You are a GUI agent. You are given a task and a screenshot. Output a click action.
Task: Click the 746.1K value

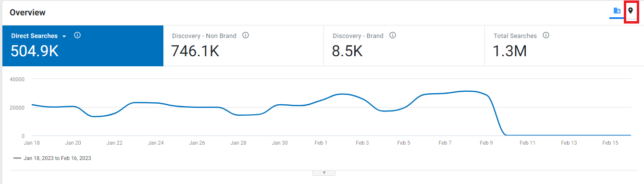click(195, 51)
